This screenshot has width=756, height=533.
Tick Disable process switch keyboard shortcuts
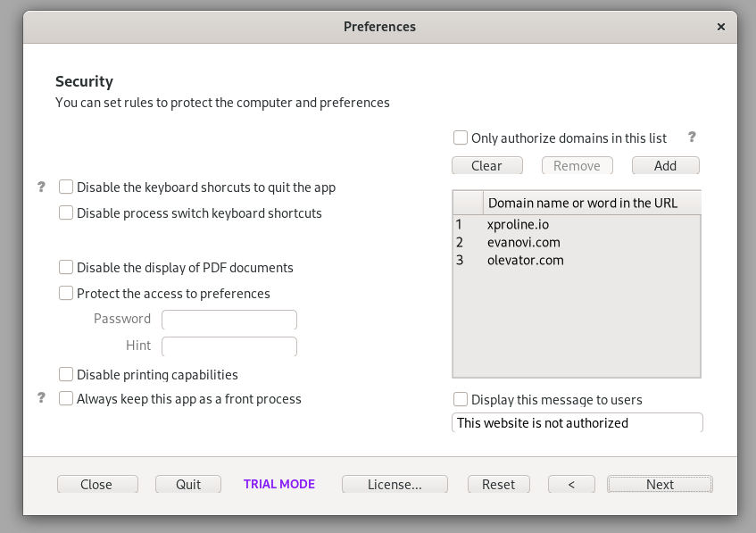tap(66, 212)
